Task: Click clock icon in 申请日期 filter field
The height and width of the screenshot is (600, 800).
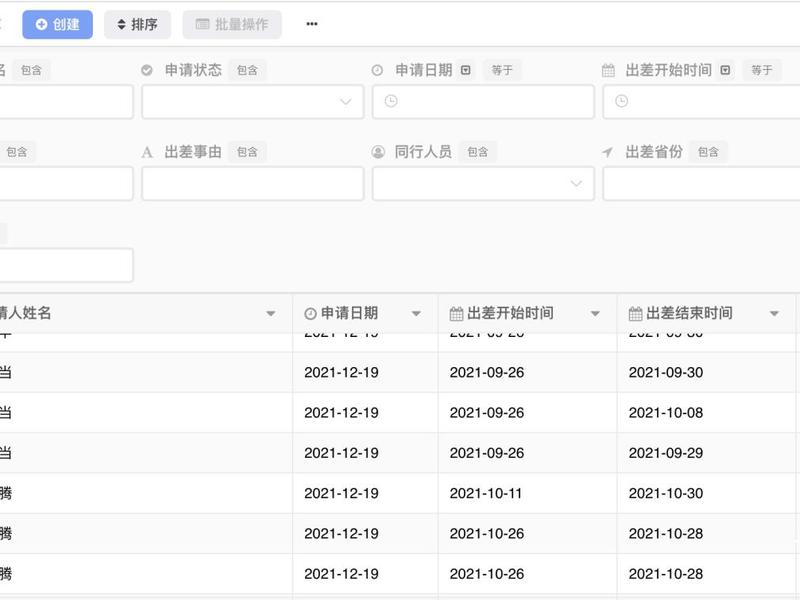Action: point(391,101)
